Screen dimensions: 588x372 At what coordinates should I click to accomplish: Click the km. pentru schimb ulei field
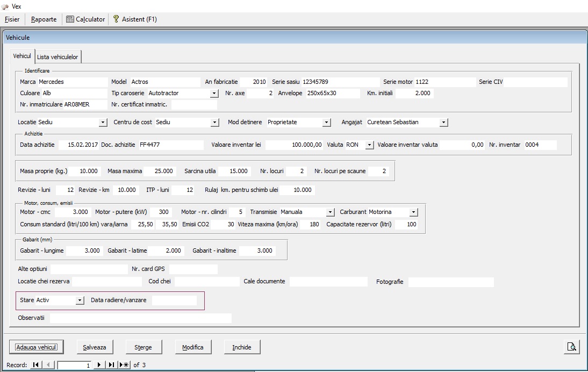coord(297,190)
